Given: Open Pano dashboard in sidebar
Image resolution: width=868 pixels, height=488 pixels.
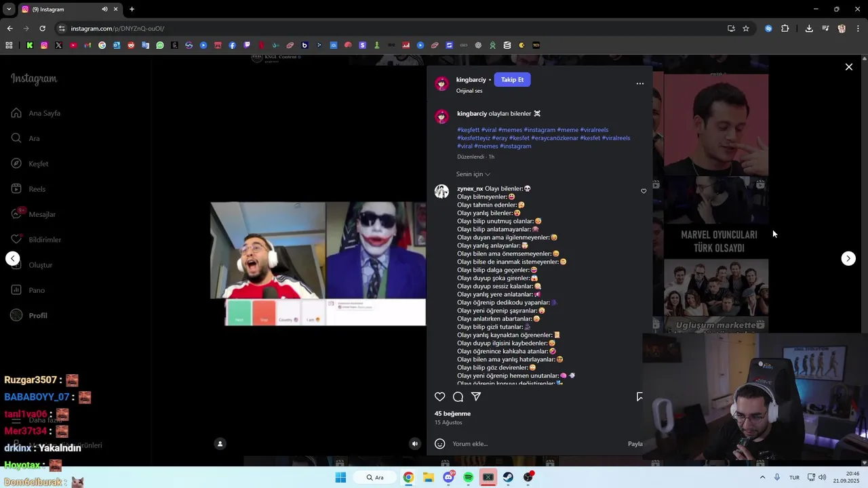Looking at the screenshot, I should [x=28, y=290].
